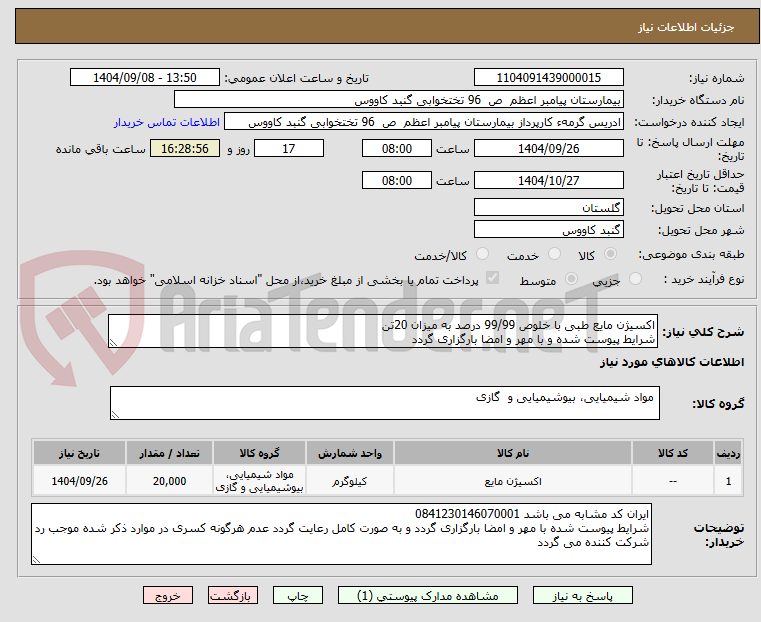Click the جزئیات اطلاعات نیاز page title
761x622 pixels.
pyautogui.click(x=686, y=27)
